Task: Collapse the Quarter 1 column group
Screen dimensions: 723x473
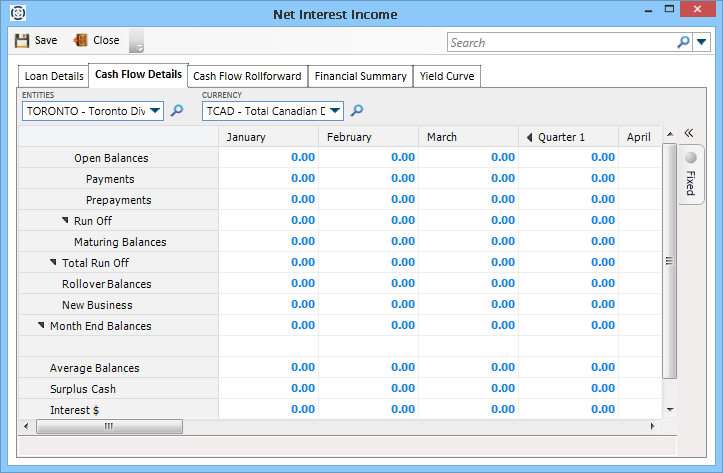Action: pyautogui.click(x=529, y=137)
